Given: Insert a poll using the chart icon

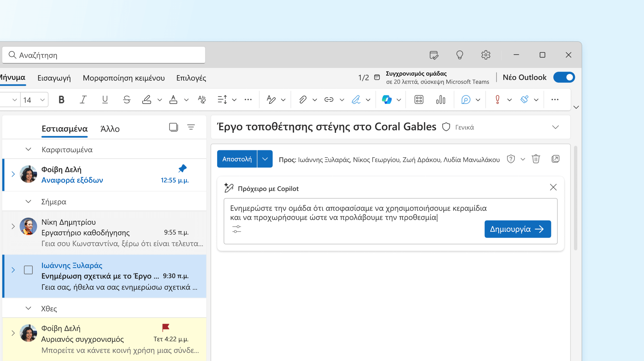Looking at the screenshot, I should [441, 100].
